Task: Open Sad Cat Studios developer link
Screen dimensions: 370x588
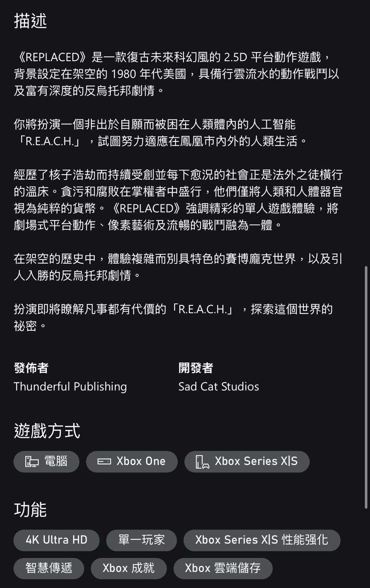Action: (219, 387)
